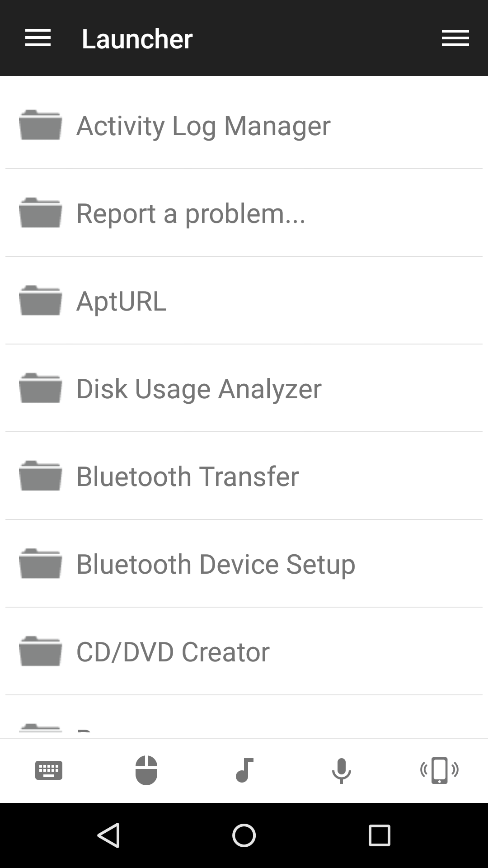This screenshot has height=868, width=488.
Task: Start Bluetooth Transfer
Action: click(x=188, y=476)
